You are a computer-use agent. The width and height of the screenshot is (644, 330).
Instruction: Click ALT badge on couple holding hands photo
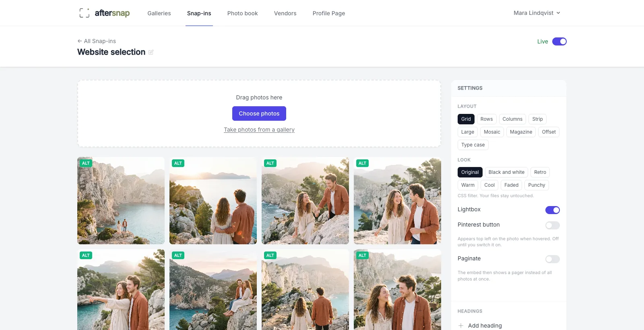click(270, 163)
